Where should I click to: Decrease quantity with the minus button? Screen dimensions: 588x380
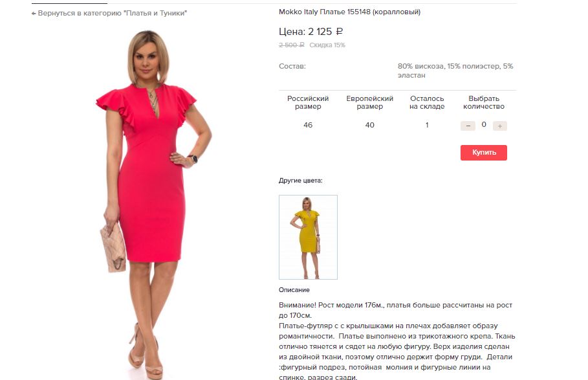tap(468, 126)
